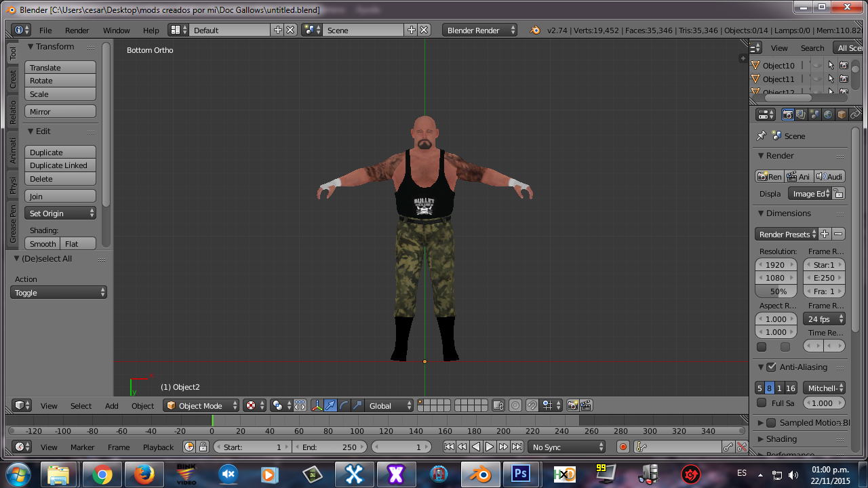868x488 pixels.
Task: Open No Sync playback dropdown
Action: click(567, 447)
